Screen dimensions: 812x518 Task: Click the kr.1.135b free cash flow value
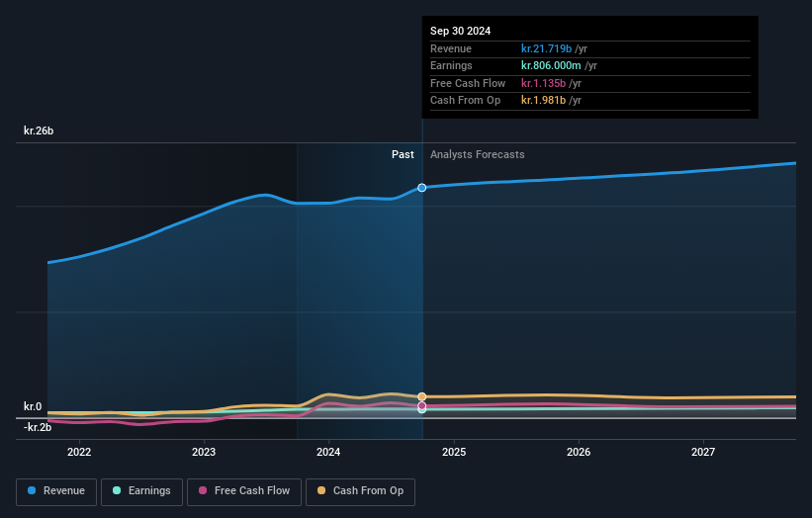tap(543, 83)
